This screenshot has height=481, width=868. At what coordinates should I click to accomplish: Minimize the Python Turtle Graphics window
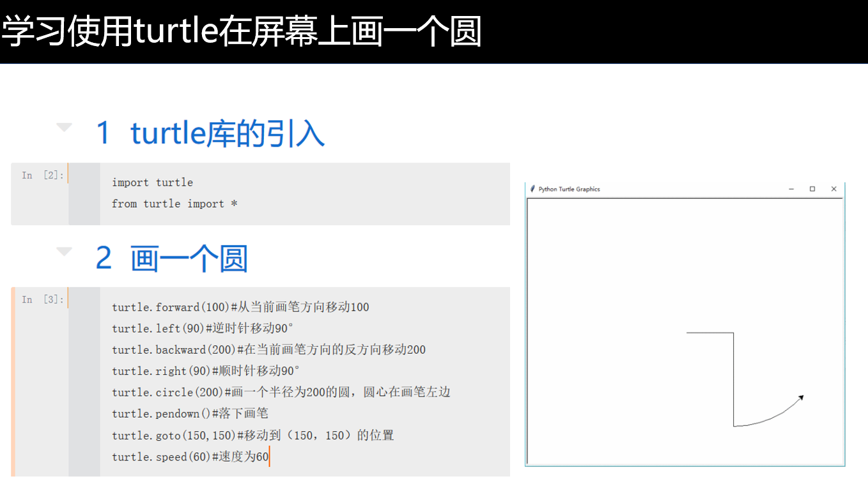[x=791, y=189]
